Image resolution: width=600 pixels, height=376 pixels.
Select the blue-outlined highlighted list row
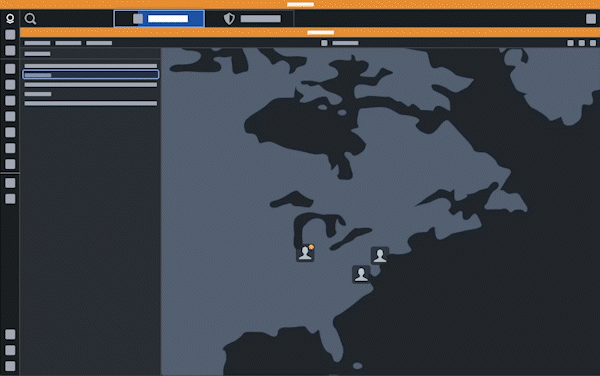point(91,75)
